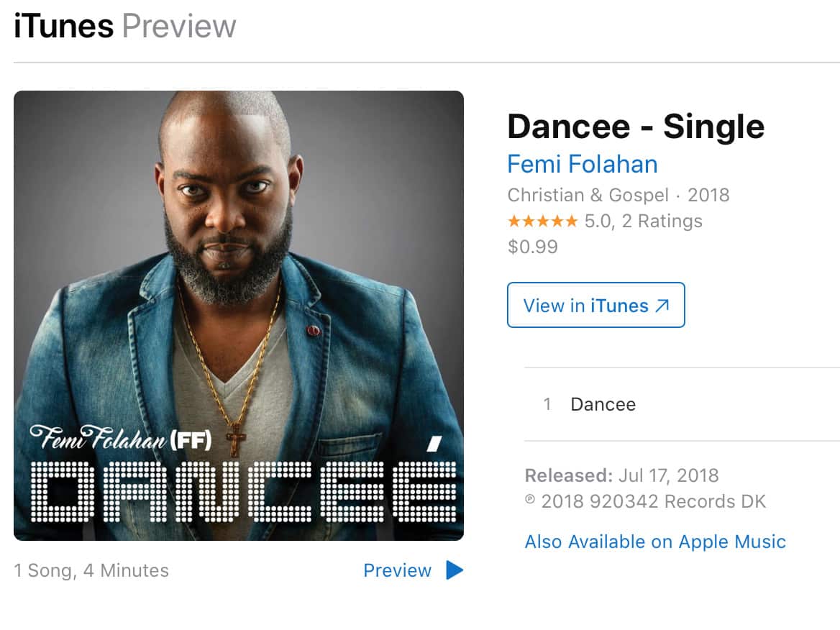Click the $0.99 price label
This screenshot has height=630, width=840.
[x=532, y=247]
